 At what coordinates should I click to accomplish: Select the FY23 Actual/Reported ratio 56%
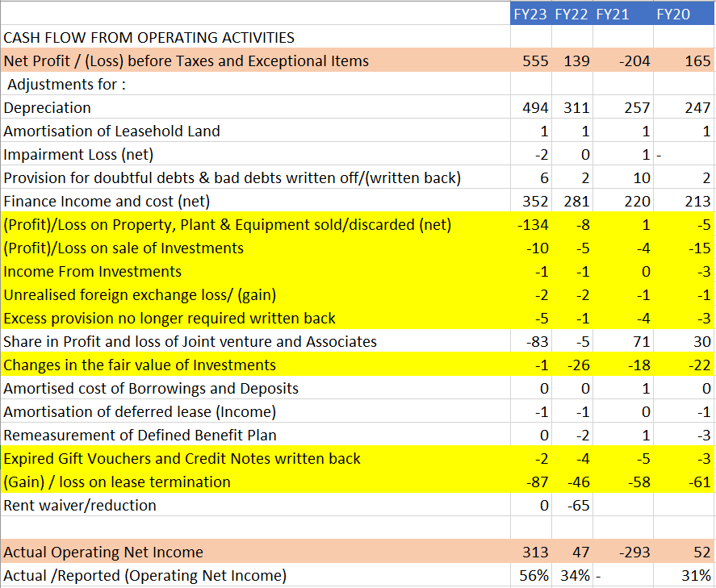coord(534,575)
